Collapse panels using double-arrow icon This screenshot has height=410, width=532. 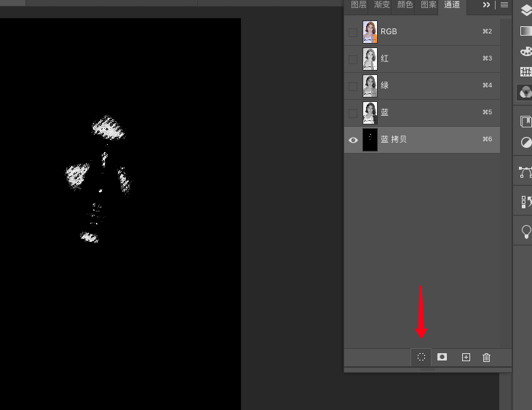coord(487,5)
